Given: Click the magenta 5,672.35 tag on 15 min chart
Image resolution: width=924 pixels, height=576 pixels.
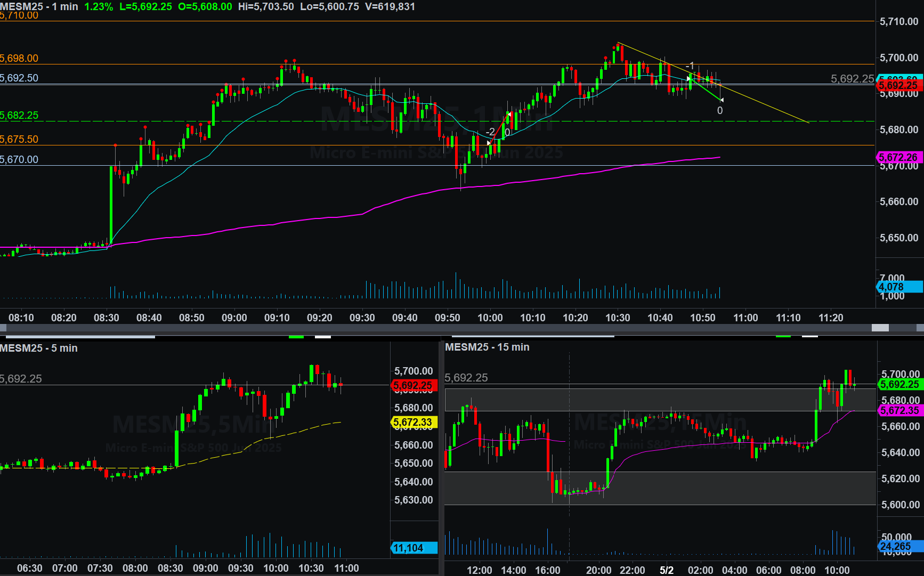Looking at the screenshot, I should tap(899, 410).
